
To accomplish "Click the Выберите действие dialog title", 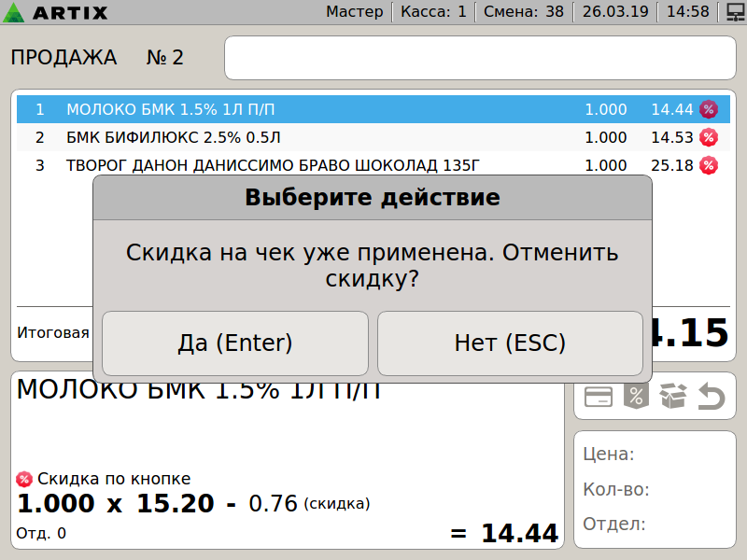I will [373, 197].
